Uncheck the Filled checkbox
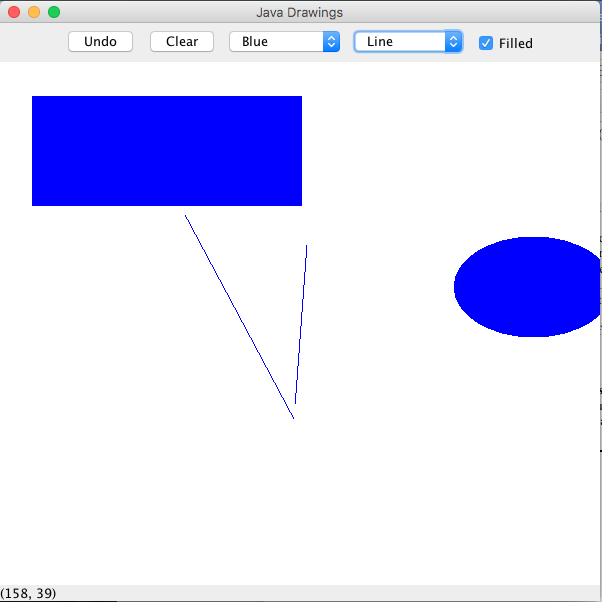The image size is (602, 602). (x=486, y=43)
